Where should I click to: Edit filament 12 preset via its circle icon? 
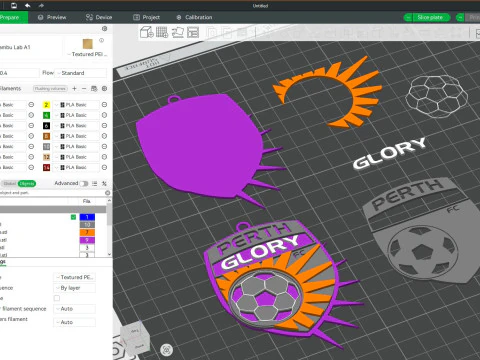(104, 157)
